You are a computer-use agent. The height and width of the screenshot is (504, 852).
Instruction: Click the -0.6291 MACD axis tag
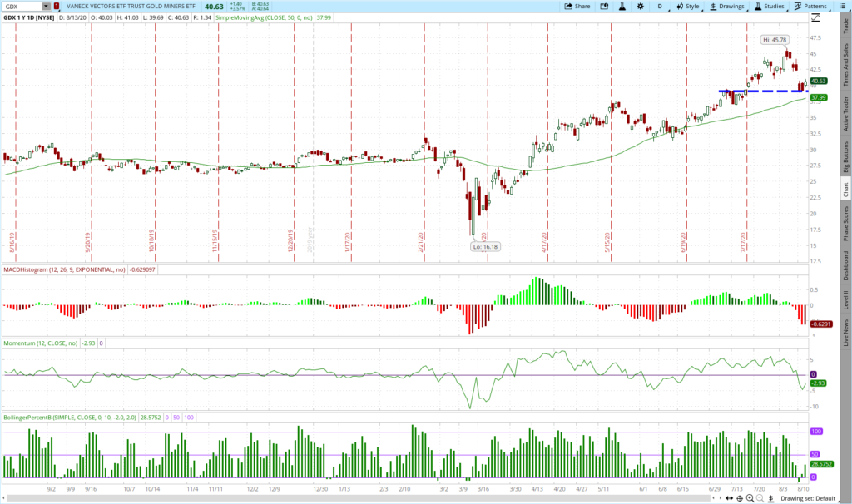tap(820, 324)
